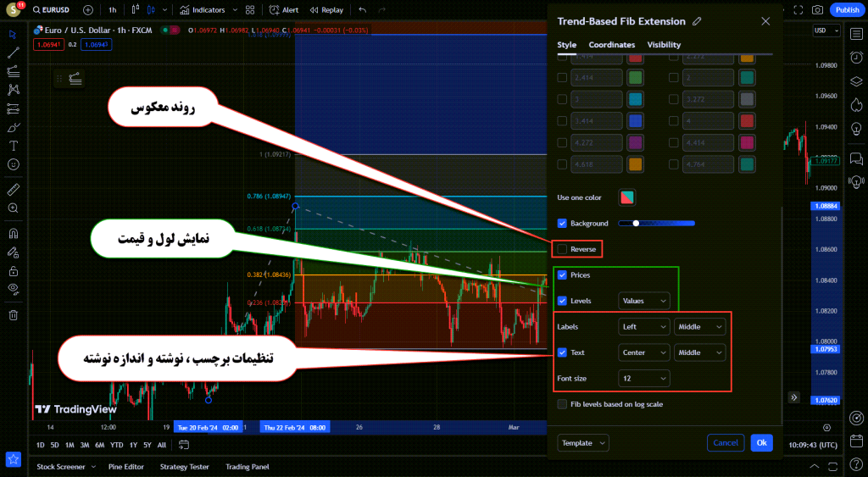This screenshot has height=477, width=868.
Task: Pick the Use one color swatch
Action: (x=626, y=197)
